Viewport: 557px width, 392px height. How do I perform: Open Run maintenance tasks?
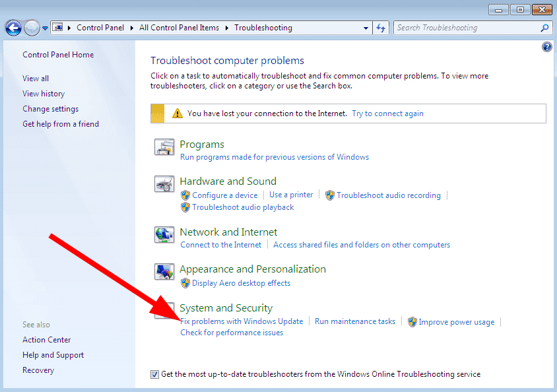click(x=355, y=321)
